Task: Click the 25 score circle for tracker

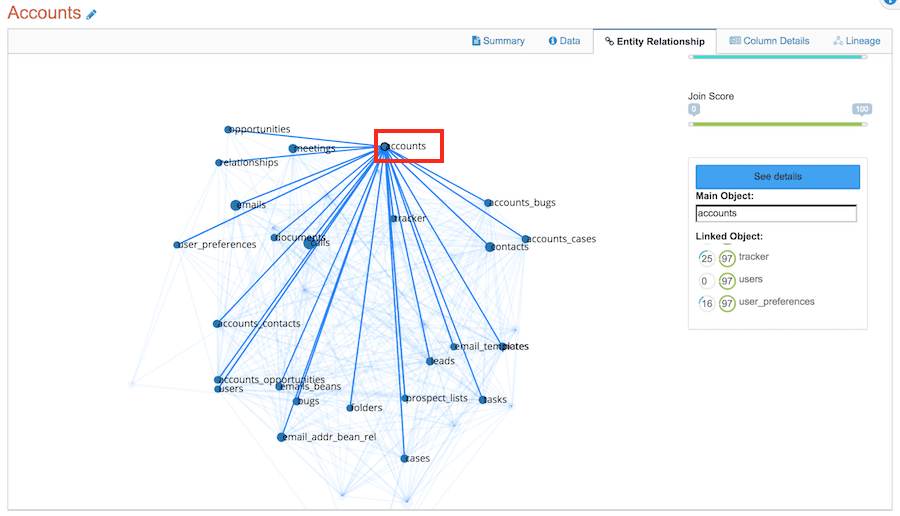Action: tap(707, 258)
